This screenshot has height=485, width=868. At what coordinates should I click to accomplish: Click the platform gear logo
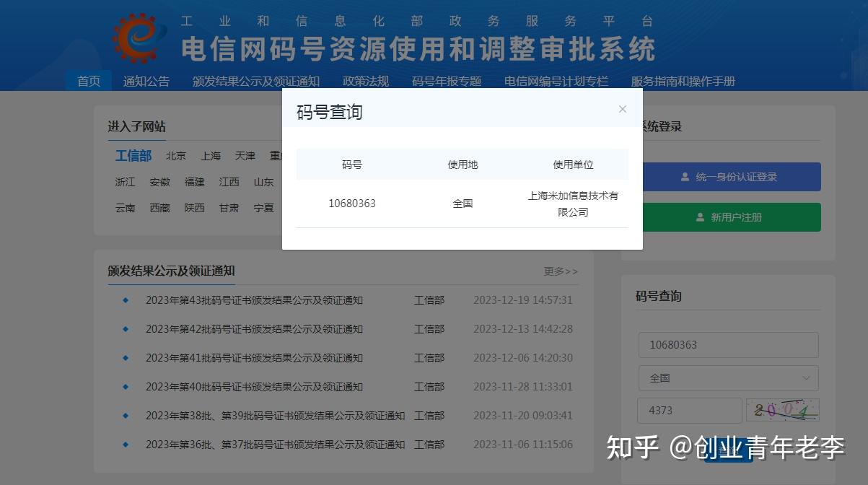139,38
